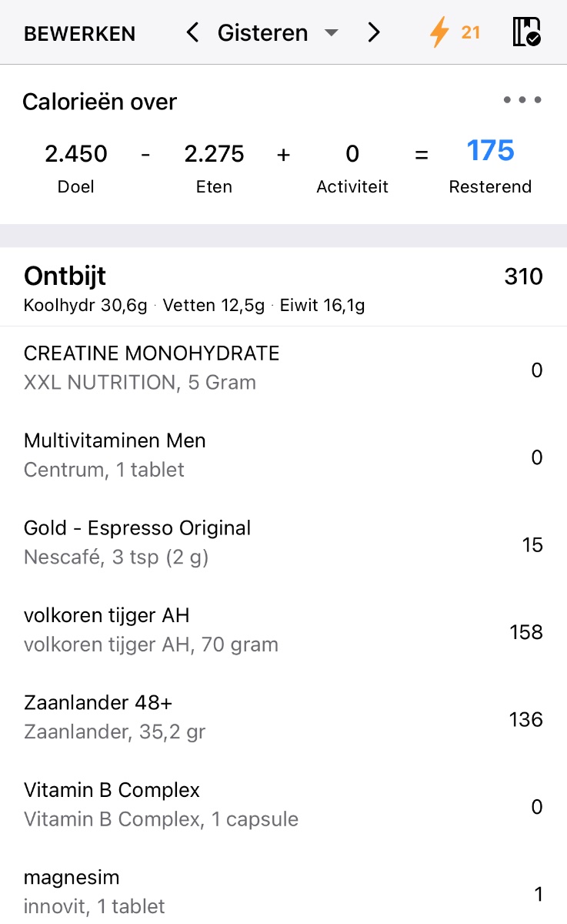Tap the 2.275 Eten calories value

click(x=214, y=154)
